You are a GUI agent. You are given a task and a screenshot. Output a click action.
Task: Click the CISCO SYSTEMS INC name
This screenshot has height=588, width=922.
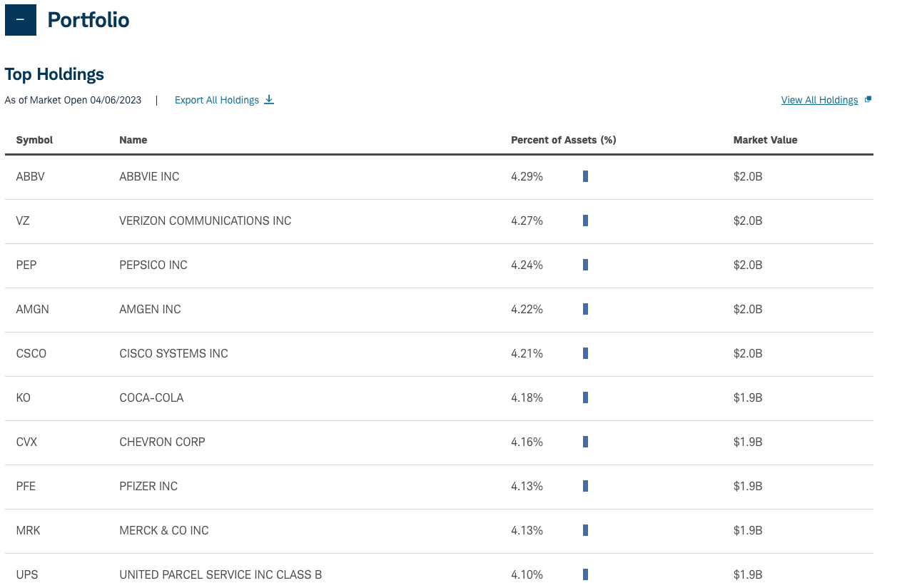[x=173, y=353]
